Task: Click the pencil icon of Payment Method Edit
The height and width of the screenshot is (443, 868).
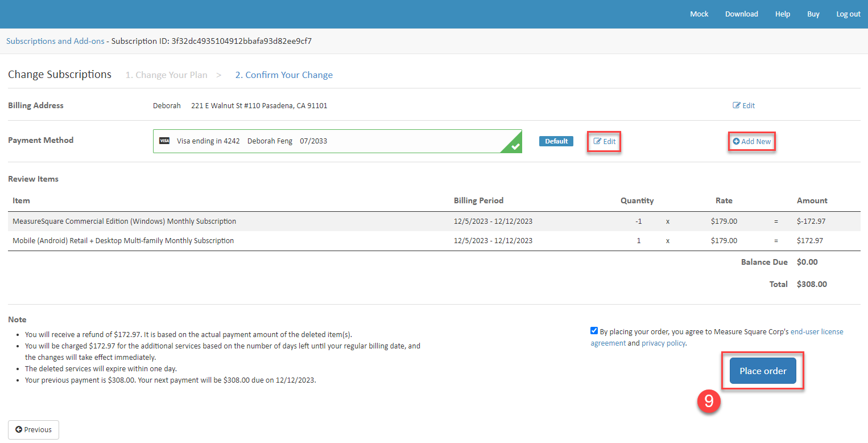Action: pos(597,141)
